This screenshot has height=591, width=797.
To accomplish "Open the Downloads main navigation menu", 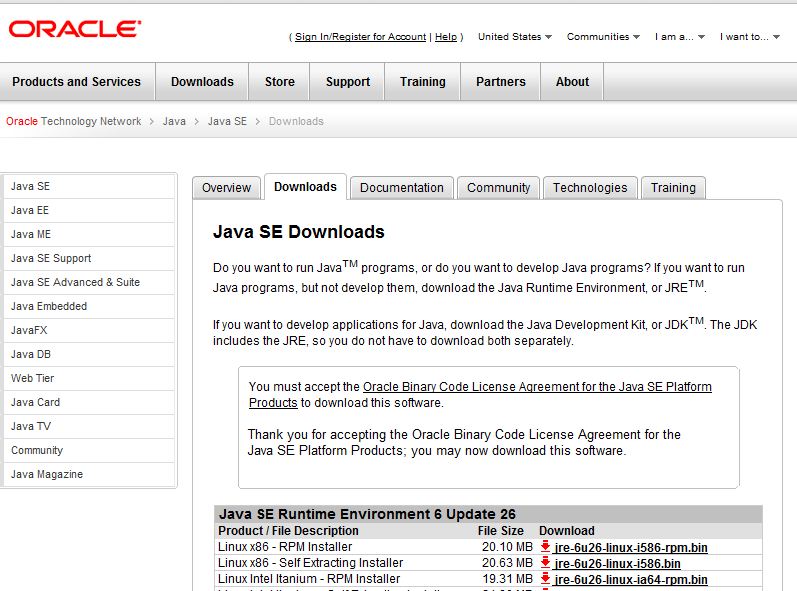I will click(x=202, y=82).
